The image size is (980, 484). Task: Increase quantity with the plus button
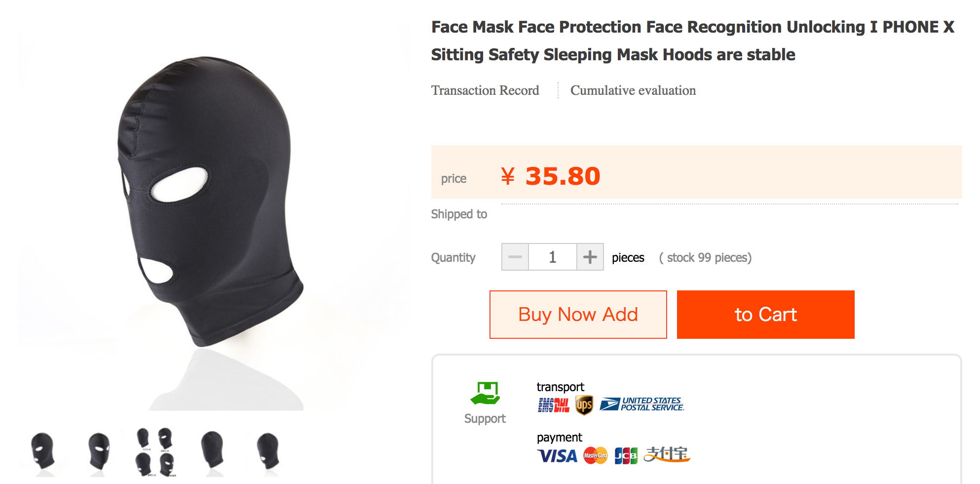point(590,257)
